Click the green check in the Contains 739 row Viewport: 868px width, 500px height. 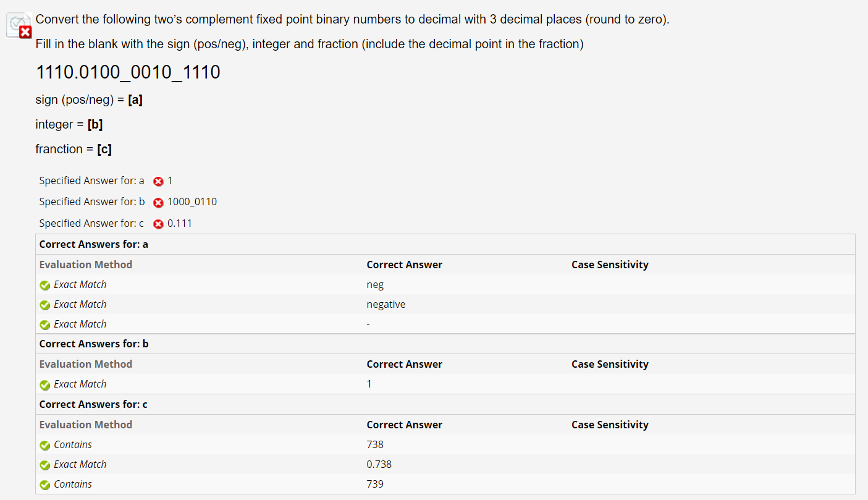(44, 485)
